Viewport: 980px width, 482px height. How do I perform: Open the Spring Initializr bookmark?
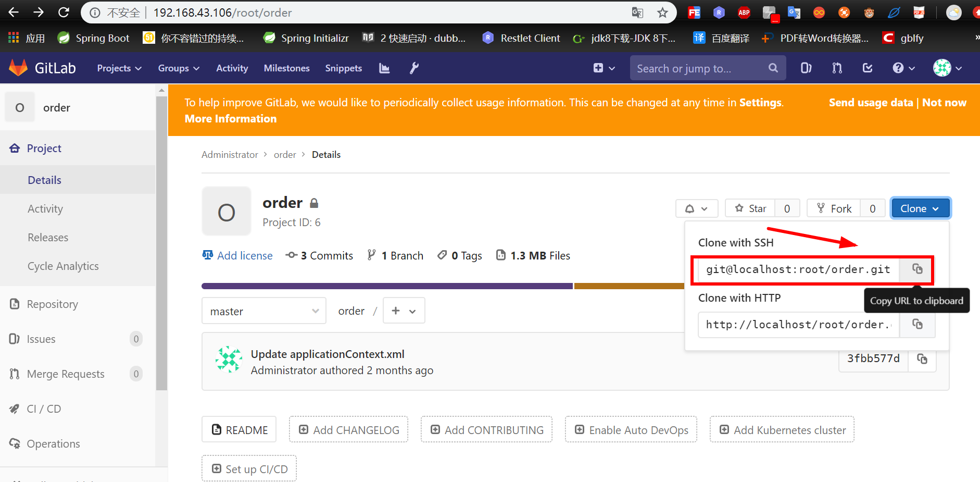tap(306, 38)
